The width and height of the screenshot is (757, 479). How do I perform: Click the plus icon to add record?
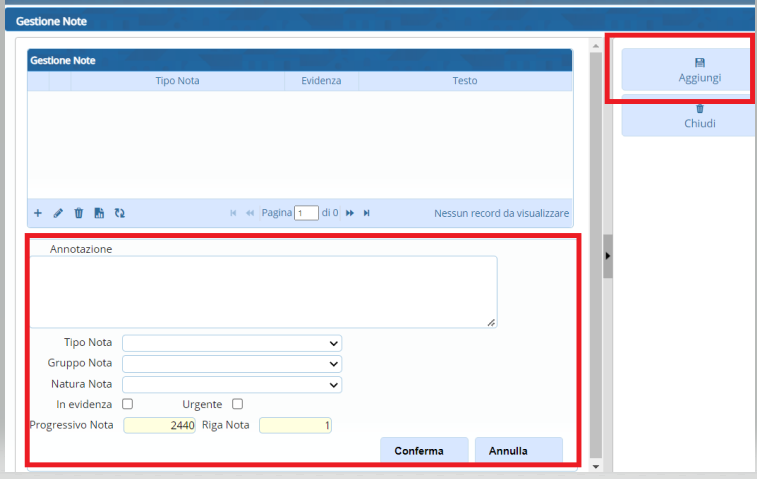(x=38, y=213)
